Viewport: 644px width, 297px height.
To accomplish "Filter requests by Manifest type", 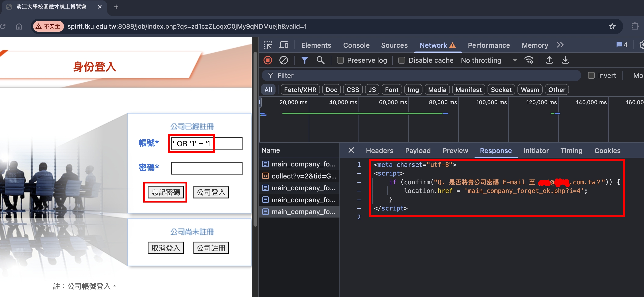I will click(x=468, y=90).
